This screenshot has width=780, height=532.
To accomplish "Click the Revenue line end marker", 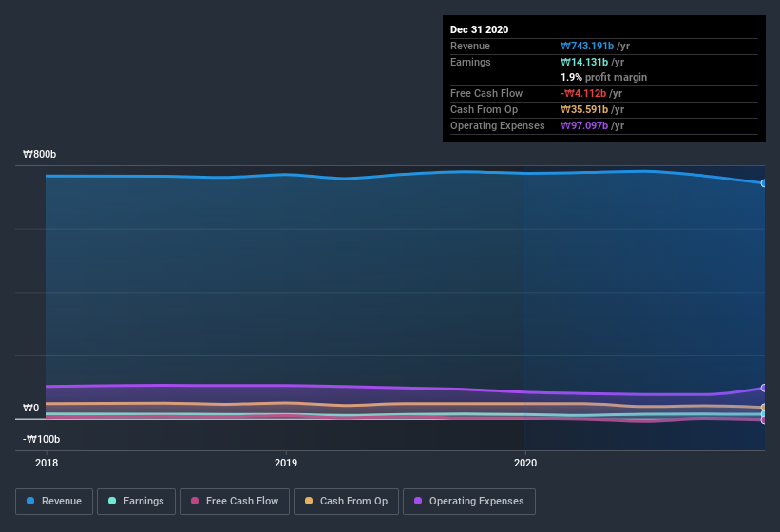I will (764, 183).
